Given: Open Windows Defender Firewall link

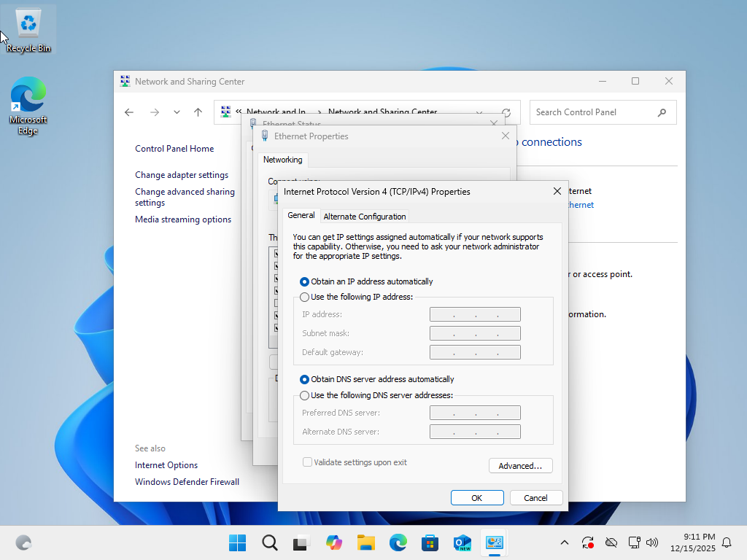Looking at the screenshot, I should pyautogui.click(x=187, y=481).
